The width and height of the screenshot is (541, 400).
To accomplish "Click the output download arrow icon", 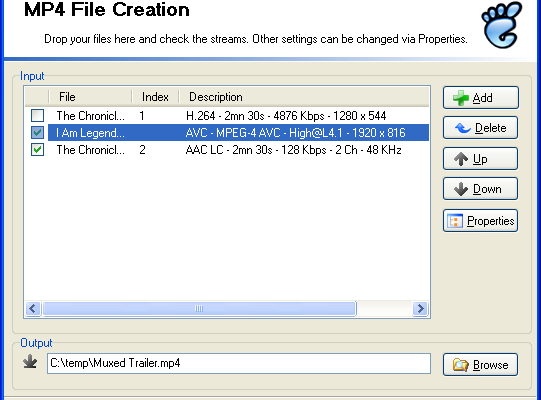I will 30,361.
